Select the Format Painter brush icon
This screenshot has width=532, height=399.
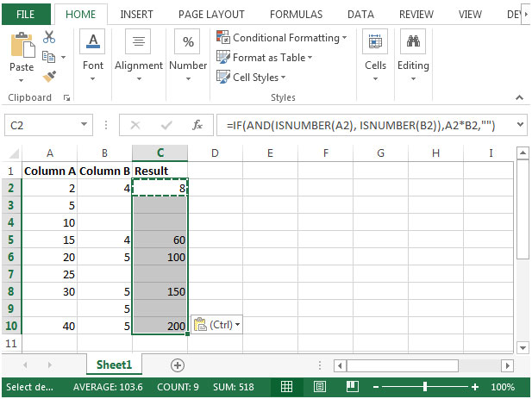click(x=49, y=77)
